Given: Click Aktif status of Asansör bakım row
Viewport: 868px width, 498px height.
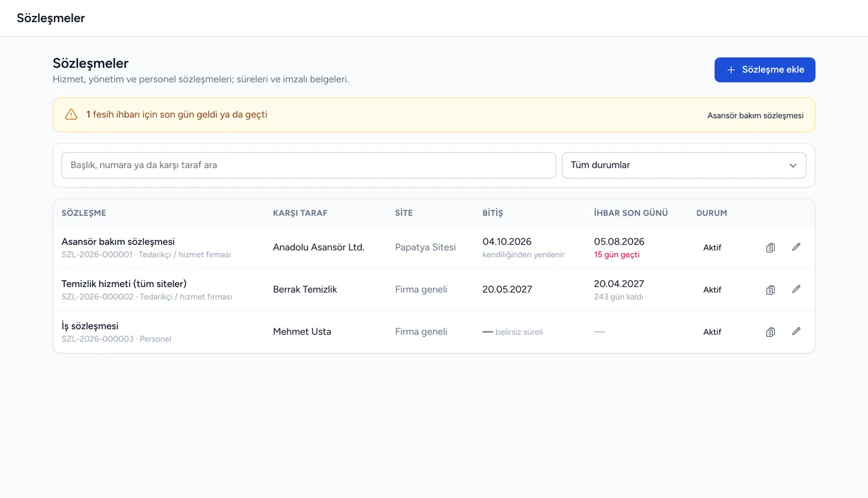Looking at the screenshot, I should [713, 248].
